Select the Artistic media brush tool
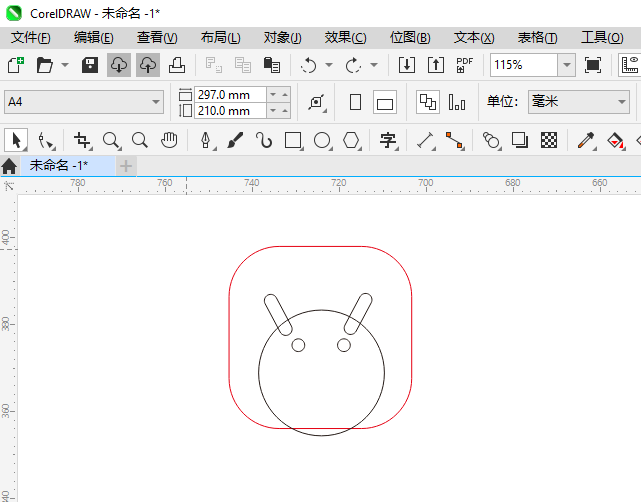641x502 pixels. [235, 141]
